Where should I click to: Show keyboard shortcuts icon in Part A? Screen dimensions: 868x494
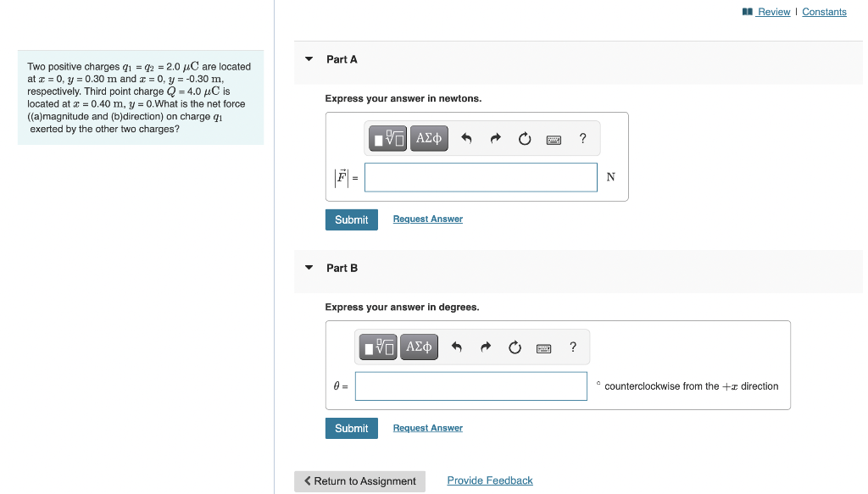point(554,140)
